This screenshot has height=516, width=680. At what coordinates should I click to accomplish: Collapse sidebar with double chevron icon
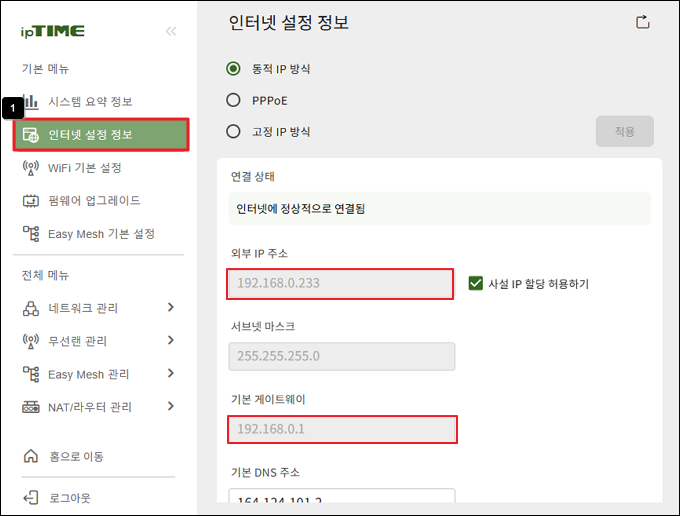[x=171, y=31]
